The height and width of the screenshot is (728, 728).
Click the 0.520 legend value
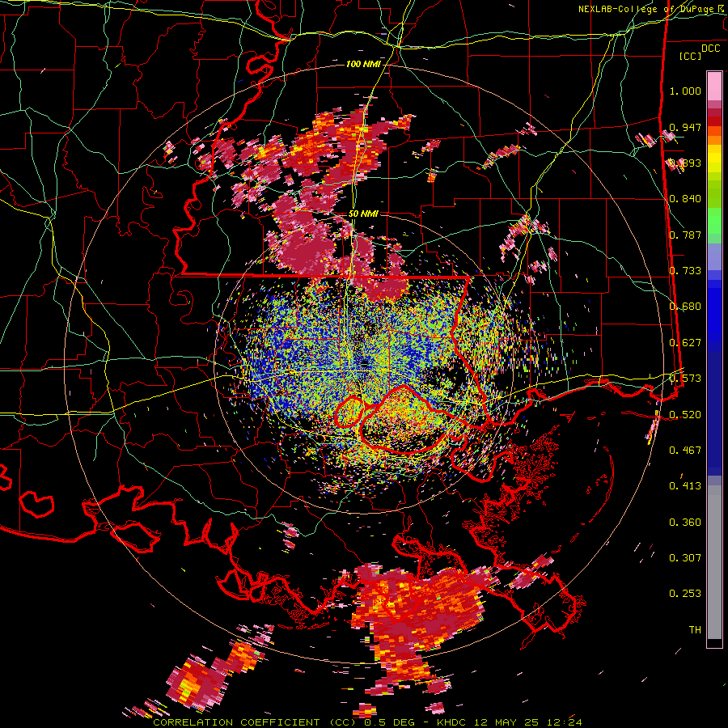click(685, 415)
